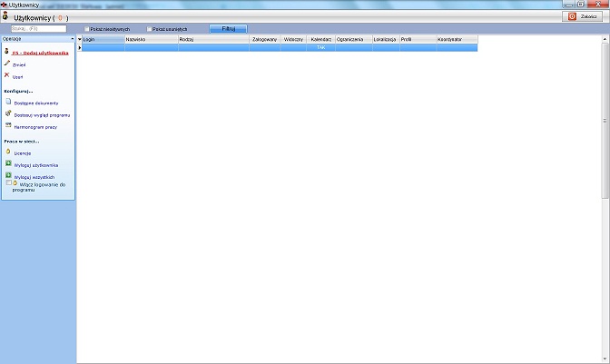The image size is (610, 364).
Task: Open the F5 - Dodaj użytkownika link
Action: (40, 53)
